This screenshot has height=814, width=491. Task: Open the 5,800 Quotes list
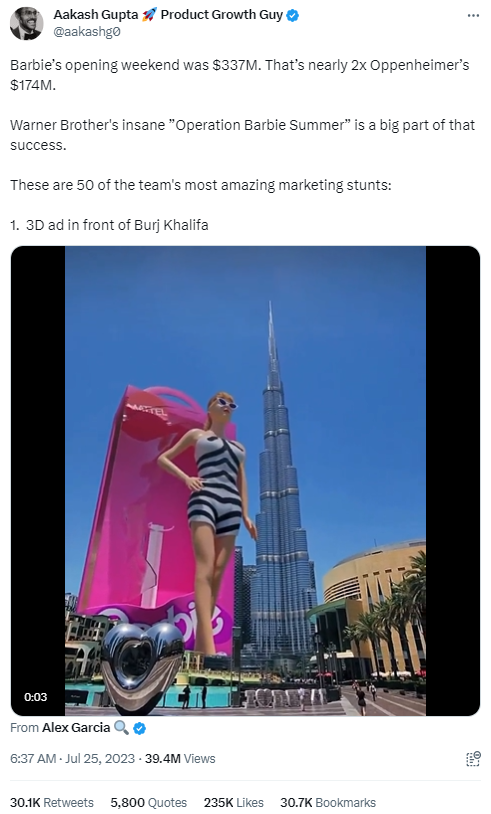[x=148, y=802]
